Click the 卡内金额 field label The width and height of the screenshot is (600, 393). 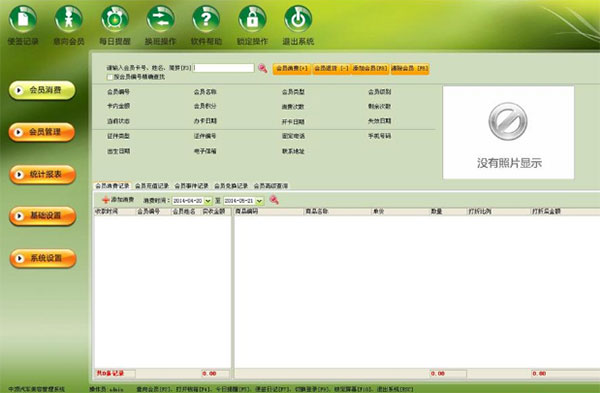[x=119, y=106]
